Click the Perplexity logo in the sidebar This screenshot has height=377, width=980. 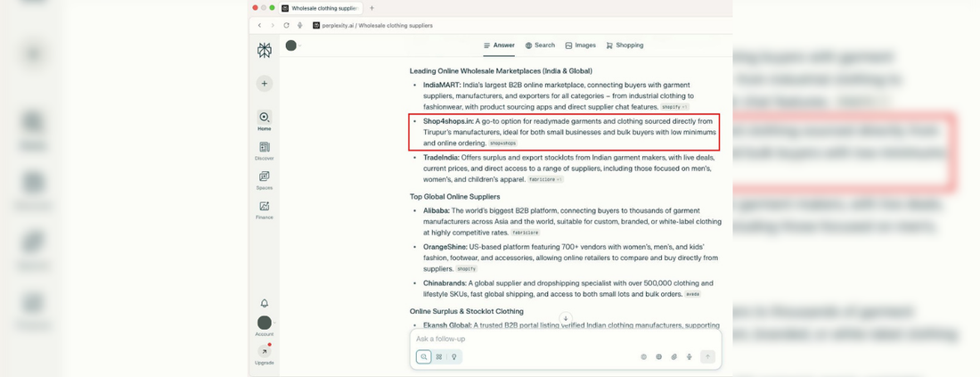click(x=265, y=51)
